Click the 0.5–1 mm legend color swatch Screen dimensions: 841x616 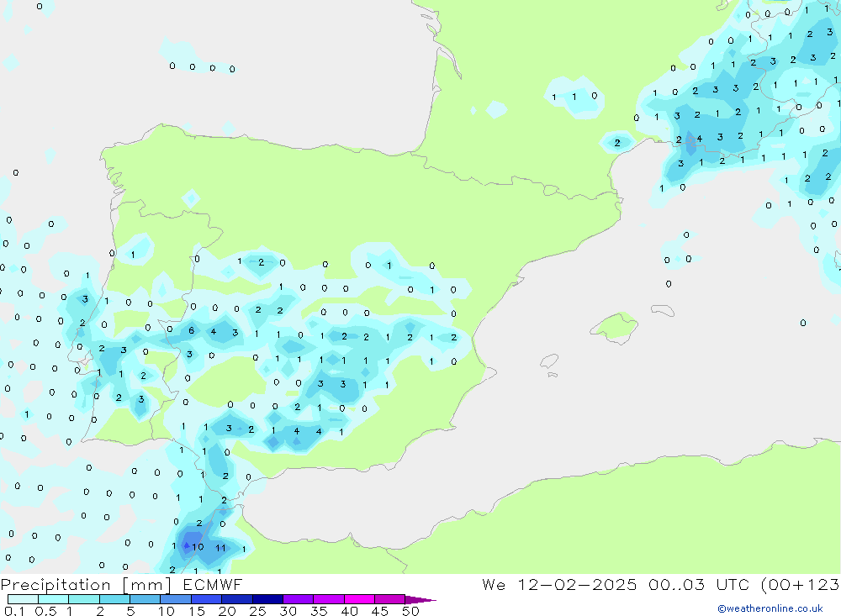click(x=54, y=599)
